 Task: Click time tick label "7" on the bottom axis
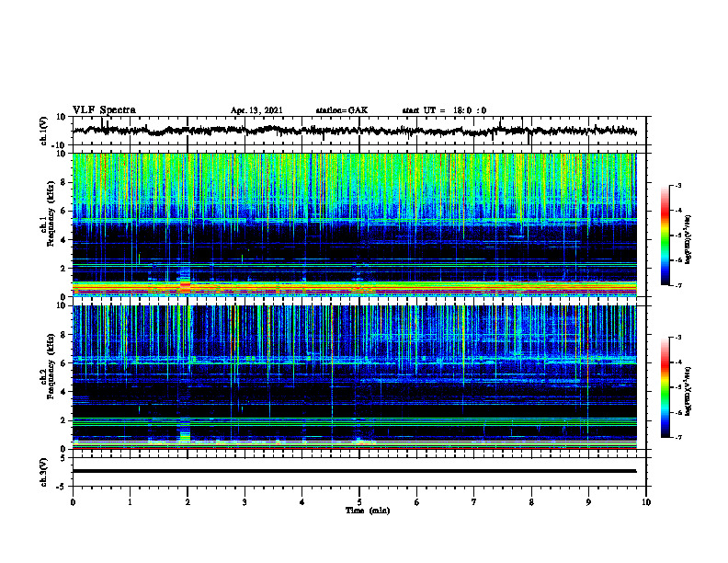474,502
